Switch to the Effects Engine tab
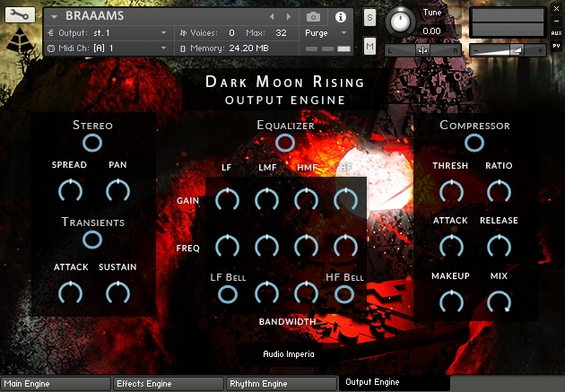Screen dimensions: 565x392 [169, 384]
